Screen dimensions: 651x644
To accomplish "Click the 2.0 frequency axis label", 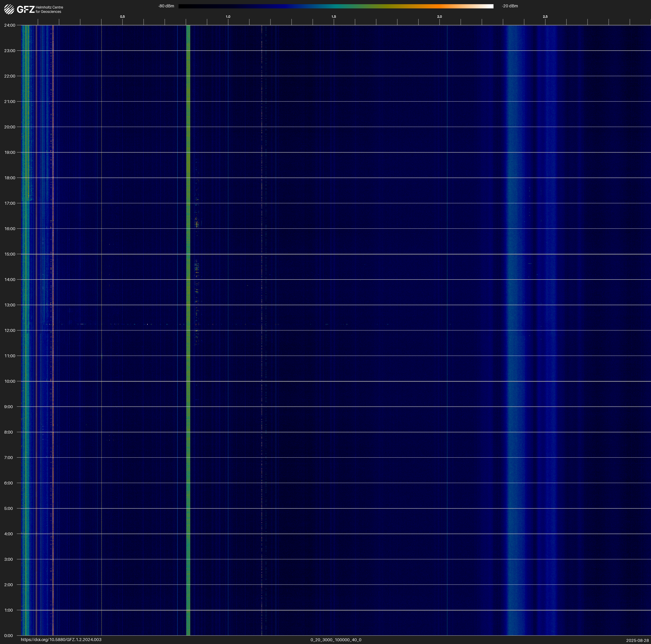I will [x=439, y=17].
